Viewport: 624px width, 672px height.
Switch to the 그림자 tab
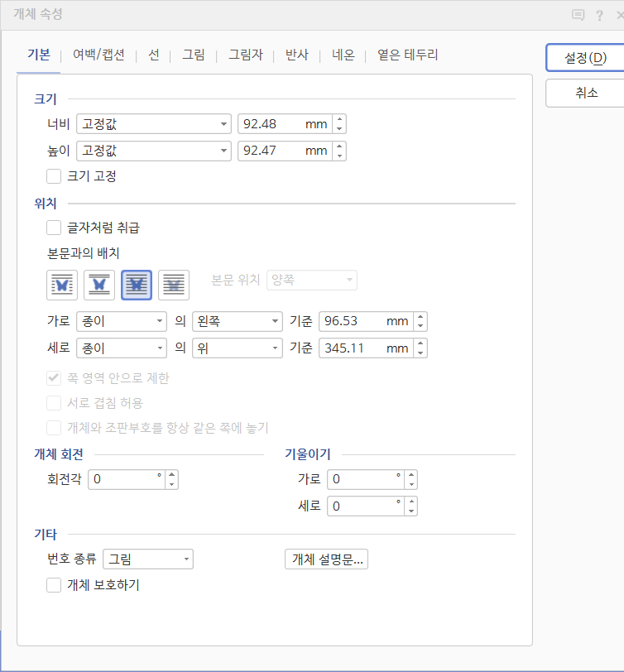pyautogui.click(x=246, y=55)
